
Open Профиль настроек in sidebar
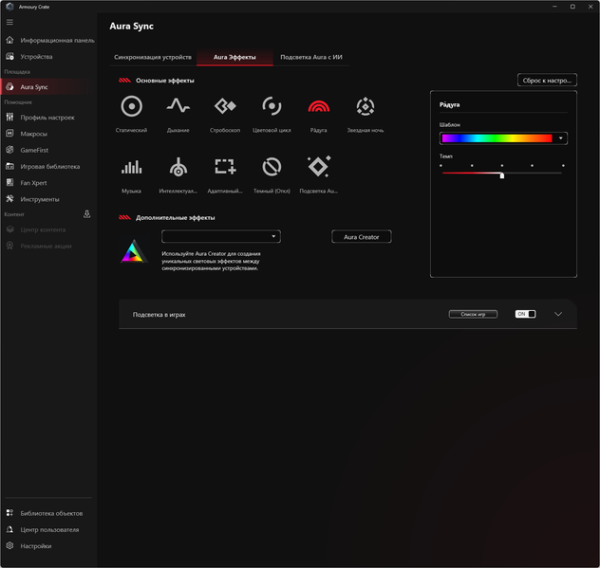pyautogui.click(x=49, y=118)
